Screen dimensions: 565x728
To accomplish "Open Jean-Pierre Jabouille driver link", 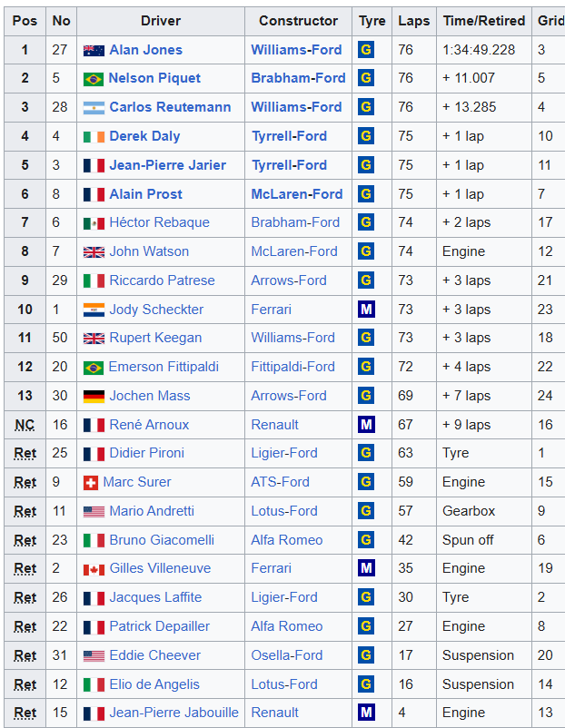I will coord(173,713).
